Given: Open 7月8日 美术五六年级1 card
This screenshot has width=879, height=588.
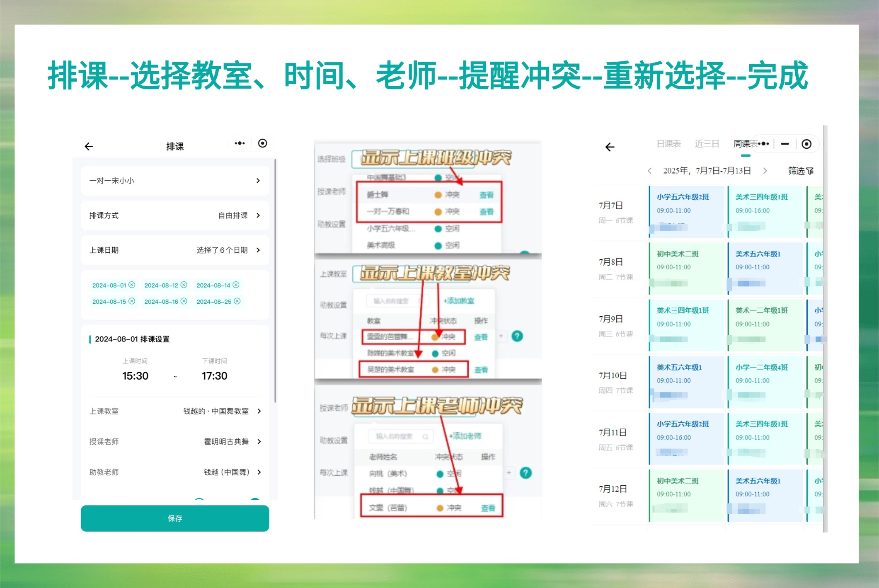Looking at the screenshot, I should click(x=765, y=269).
